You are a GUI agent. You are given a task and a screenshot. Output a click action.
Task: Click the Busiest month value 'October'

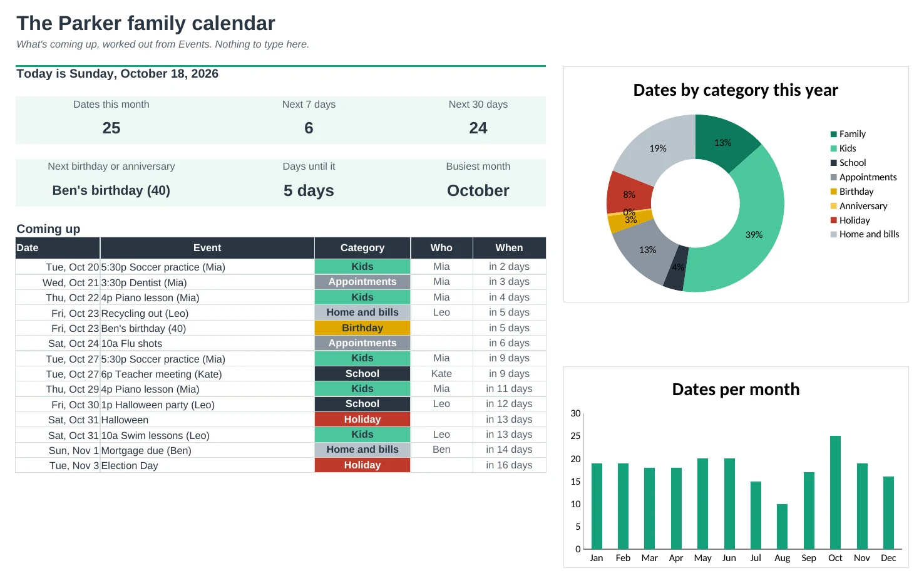[x=478, y=190]
